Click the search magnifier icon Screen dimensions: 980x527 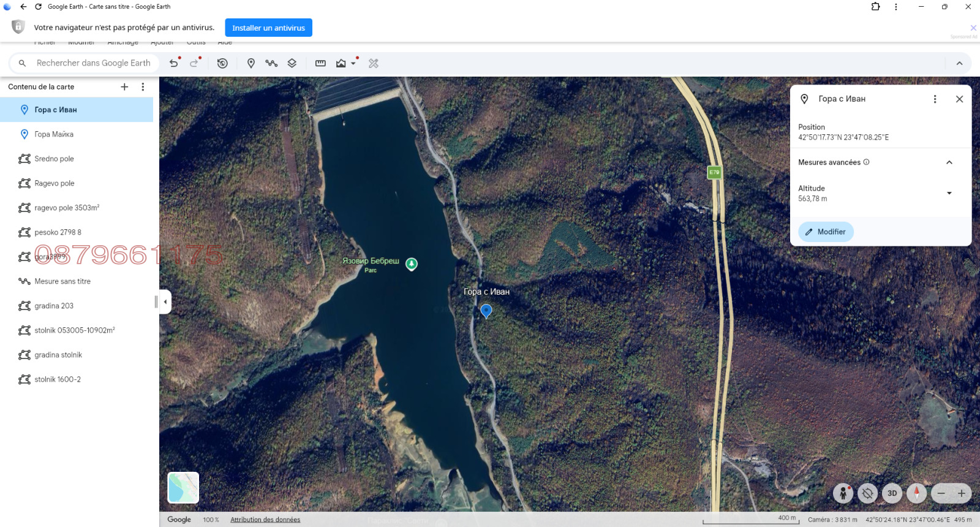(23, 63)
